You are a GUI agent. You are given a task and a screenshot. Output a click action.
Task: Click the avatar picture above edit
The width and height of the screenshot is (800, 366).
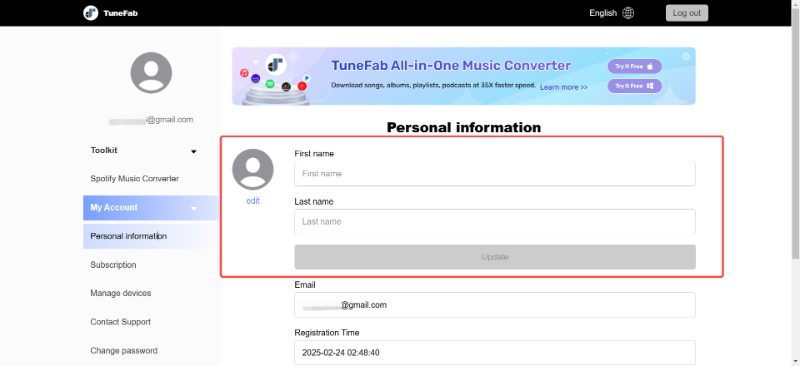(x=253, y=169)
